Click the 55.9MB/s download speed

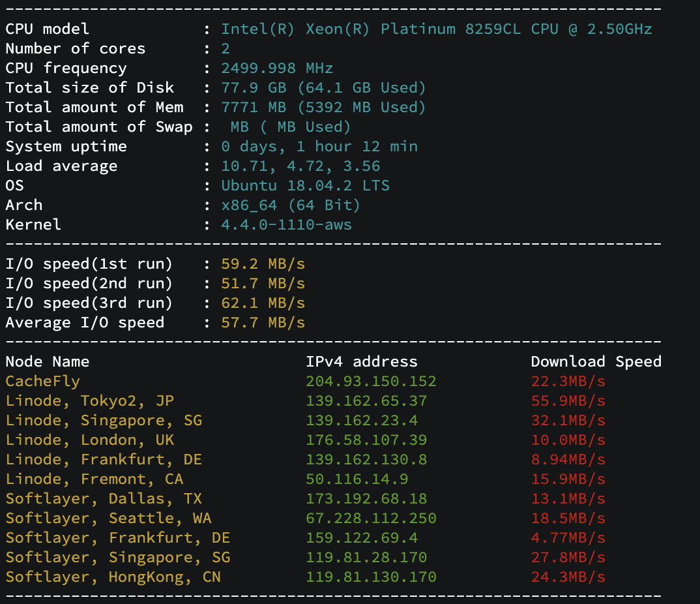(x=568, y=401)
